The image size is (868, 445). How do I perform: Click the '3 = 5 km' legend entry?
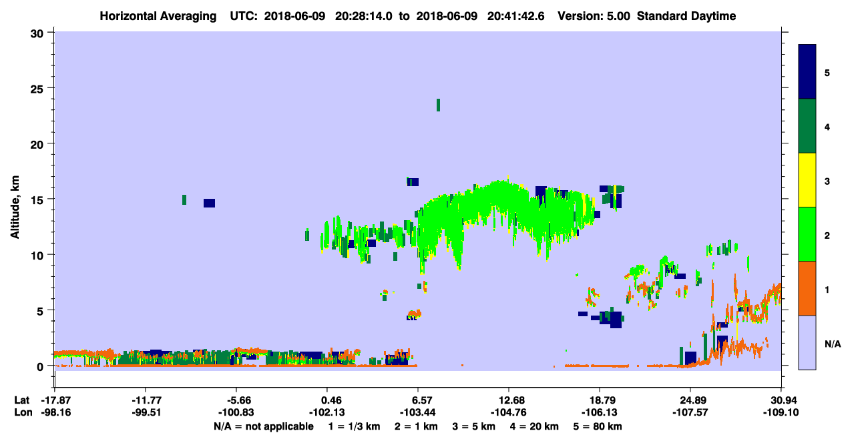coord(475,426)
